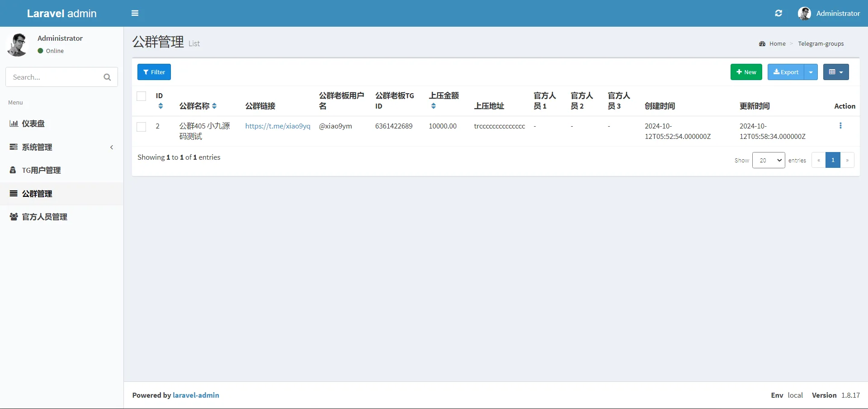Open the entries per page dropdown
This screenshot has height=409, width=868.
(769, 160)
